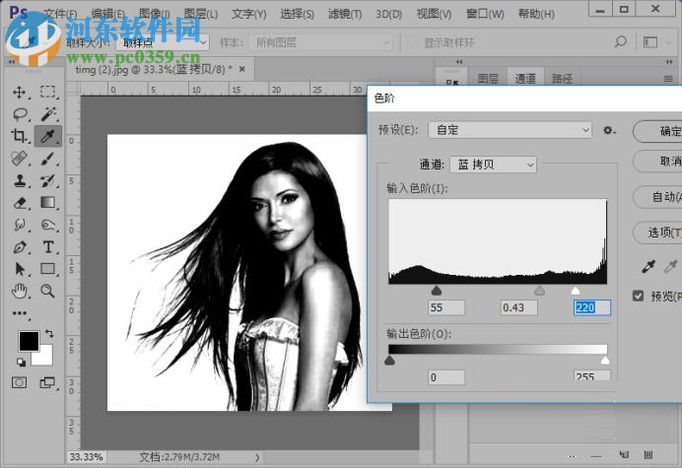Viewport: 682px width, 468px height.
Task: Switch to the 图层 panel tab
Action: tap(488, 79)
